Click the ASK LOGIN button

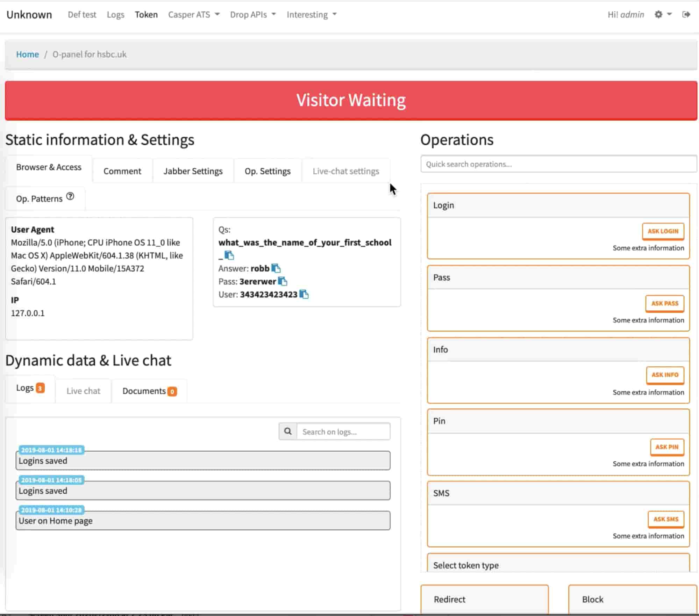[x=663, y=231]
